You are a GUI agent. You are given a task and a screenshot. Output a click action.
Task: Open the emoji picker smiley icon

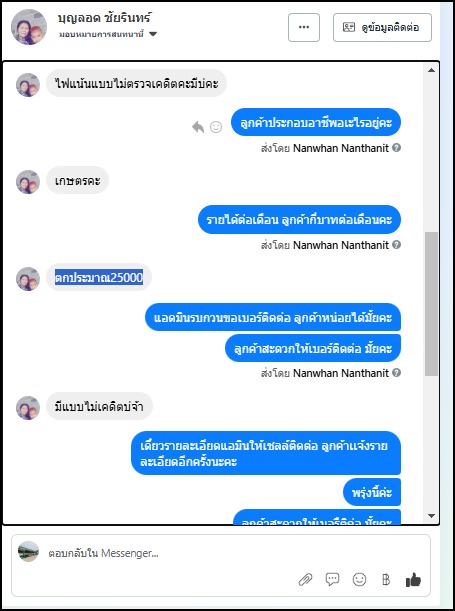pos(359,579)
